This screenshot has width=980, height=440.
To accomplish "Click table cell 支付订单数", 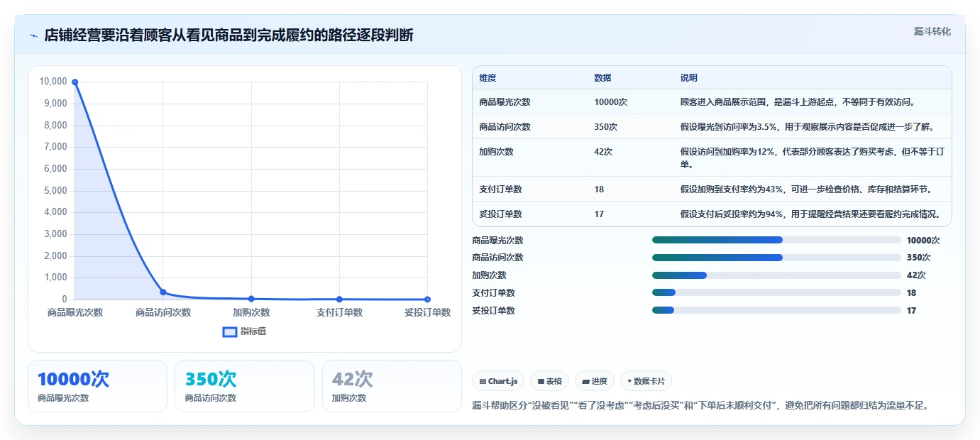I will [x=500, y=189].
